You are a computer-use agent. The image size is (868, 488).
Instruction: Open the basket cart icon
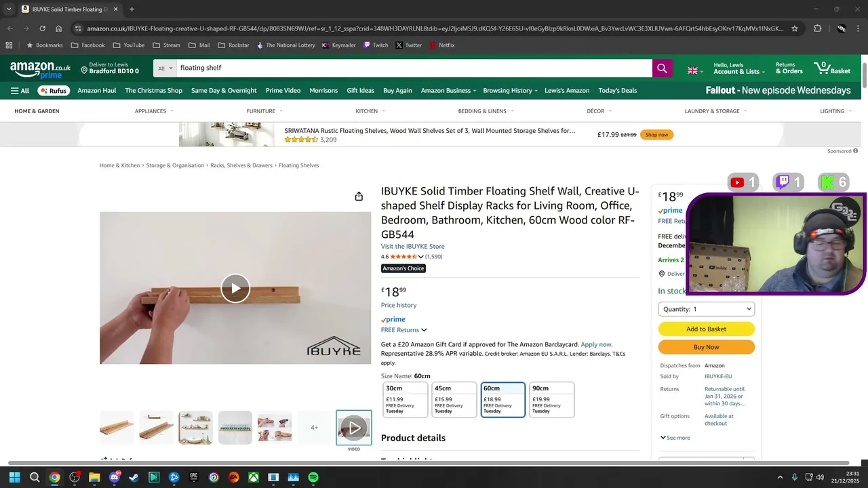(x=831, y=68)
